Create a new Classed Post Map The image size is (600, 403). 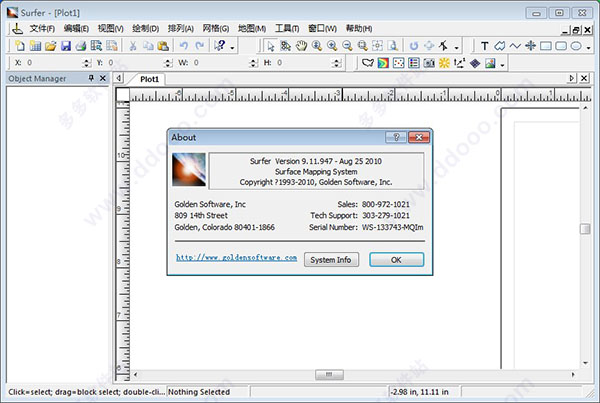(414, 63)
